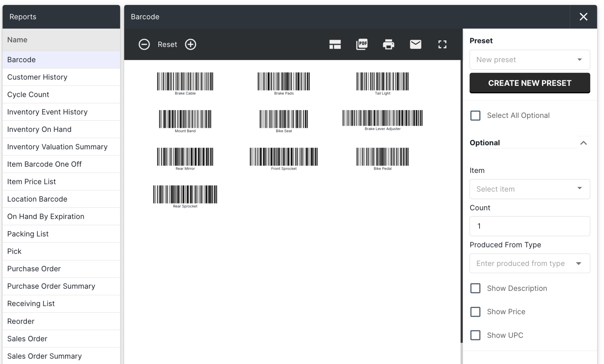
Task: Open the Select item dropdown
Action: pos(530,189)
